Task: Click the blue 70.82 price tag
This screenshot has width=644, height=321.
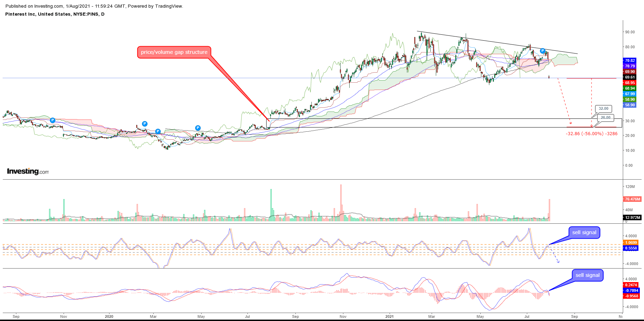Action: (630, 60)
